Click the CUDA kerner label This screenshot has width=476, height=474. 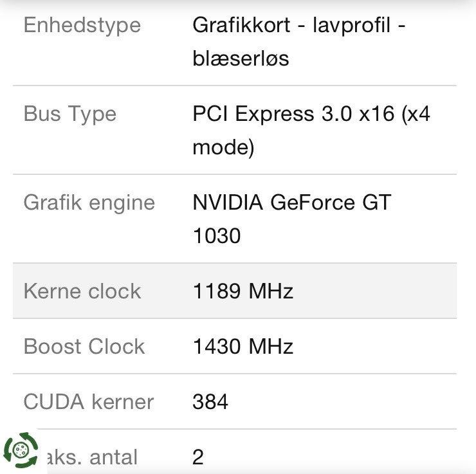click(89, 402)
